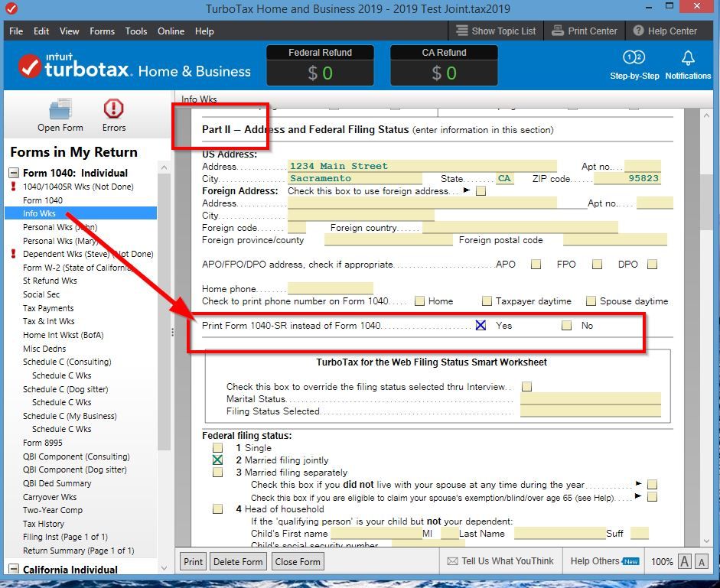The image size is (720, 588).
Task: Click the Delete Form button
Action: pos(237,561)
